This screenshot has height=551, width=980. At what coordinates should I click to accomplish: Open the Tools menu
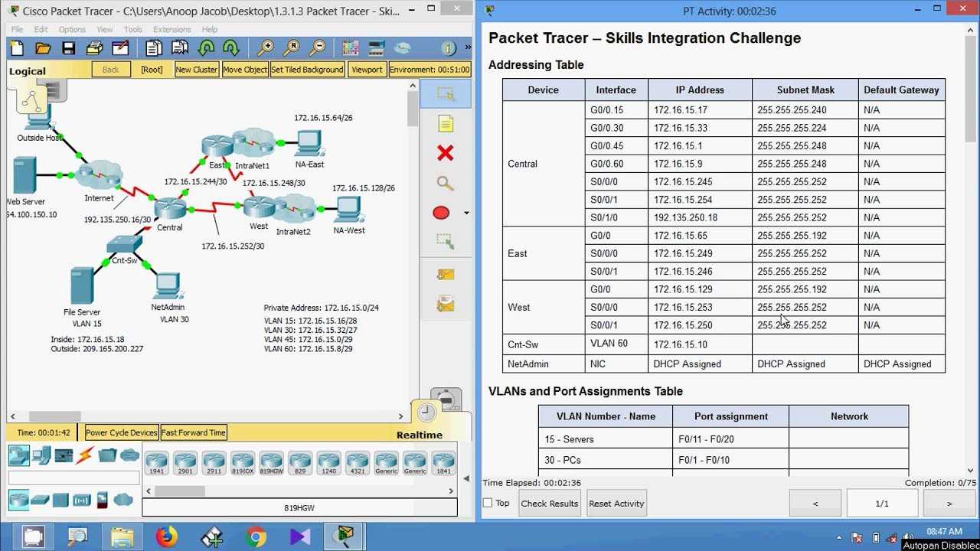click(133, 30)
